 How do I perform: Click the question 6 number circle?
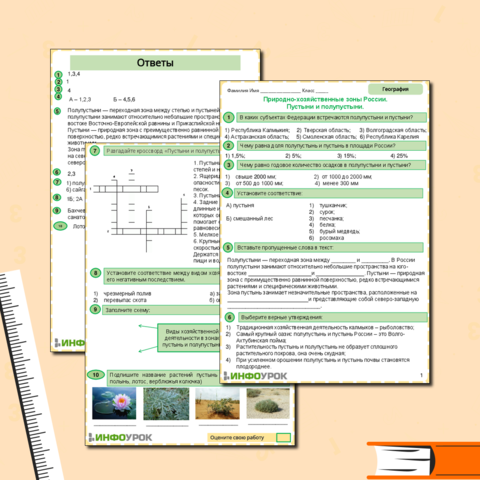point(230,317)
